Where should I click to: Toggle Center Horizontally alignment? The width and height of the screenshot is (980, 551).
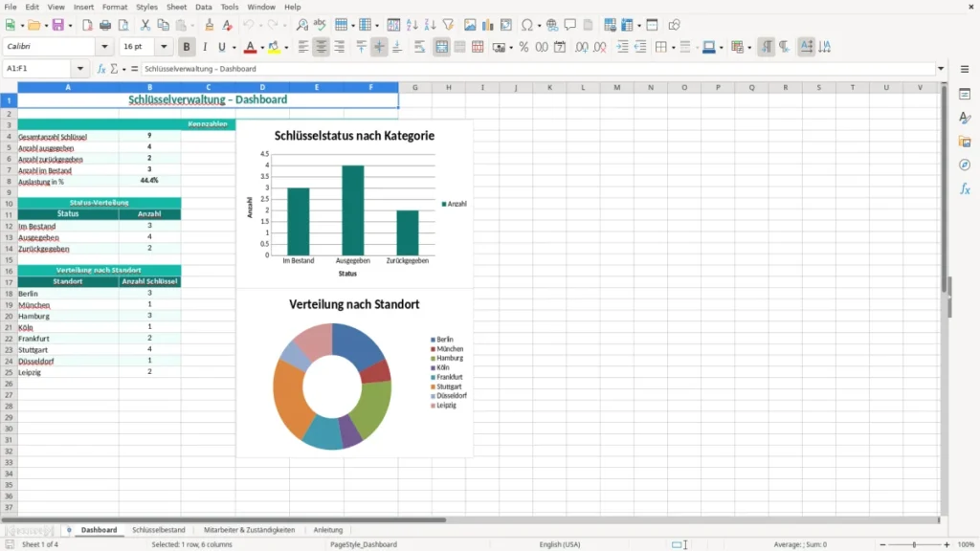(x=322, y=47)
